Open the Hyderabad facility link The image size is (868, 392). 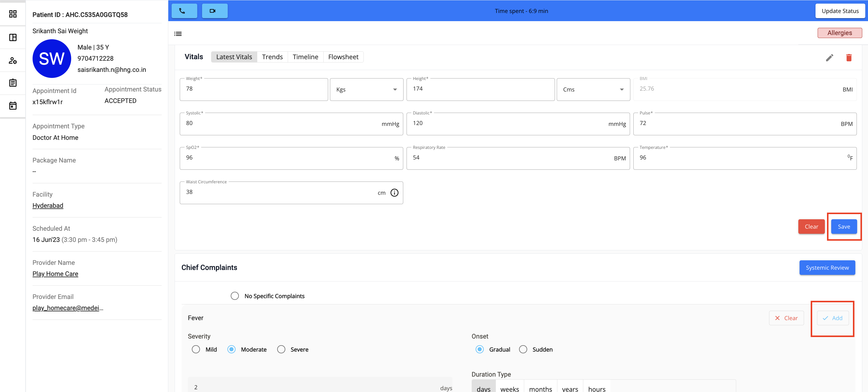48,205
